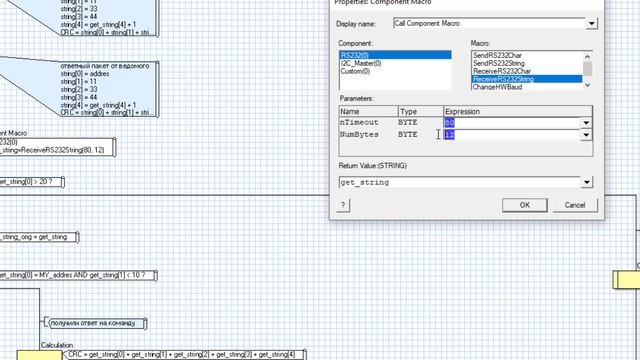Click the Macro list scrollbar thumb
Viewport: 640px width, 360px height.
pos(587,69)
